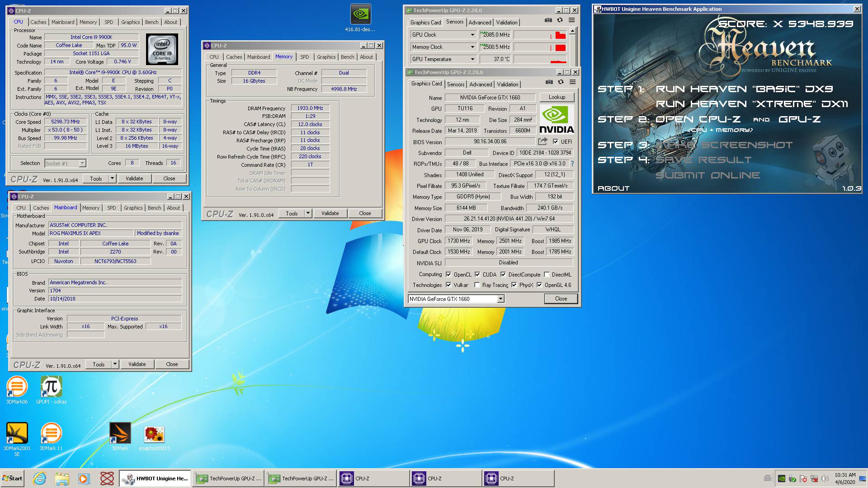
Task: Enable the Ray Tracing checkbox
Action: tap(477, 285)
